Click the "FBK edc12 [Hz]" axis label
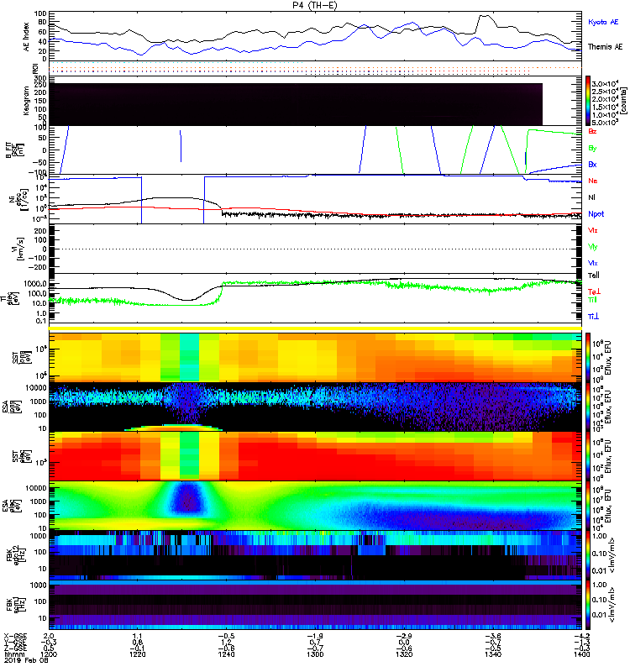This screenshot has height=672, width=630. 17,555
